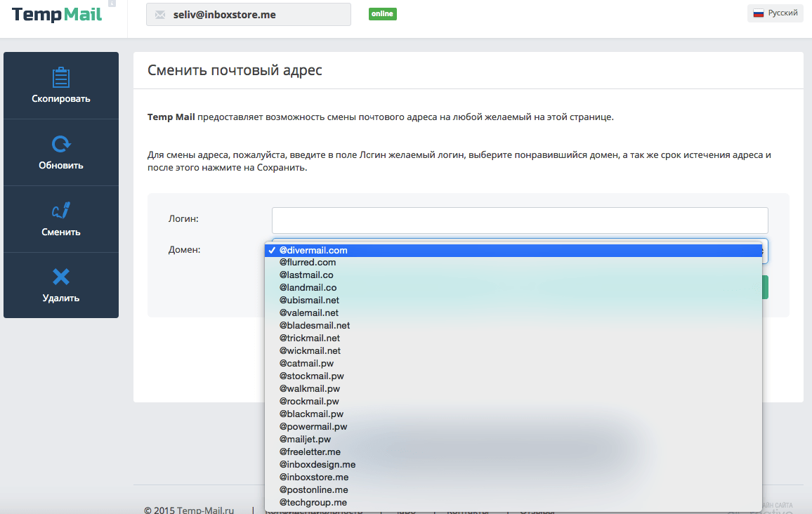Click the Refresh circular arrow icon
The image size is (812, 514).
point(61,144)
